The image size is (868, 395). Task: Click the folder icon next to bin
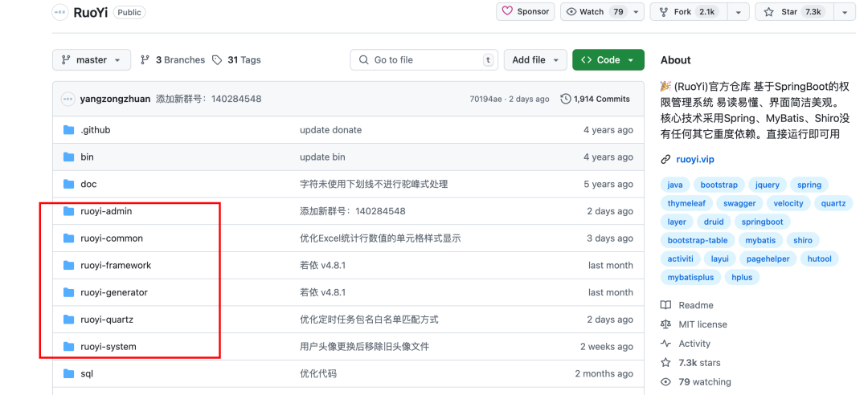pyautogui.click(x=68, y=157)
